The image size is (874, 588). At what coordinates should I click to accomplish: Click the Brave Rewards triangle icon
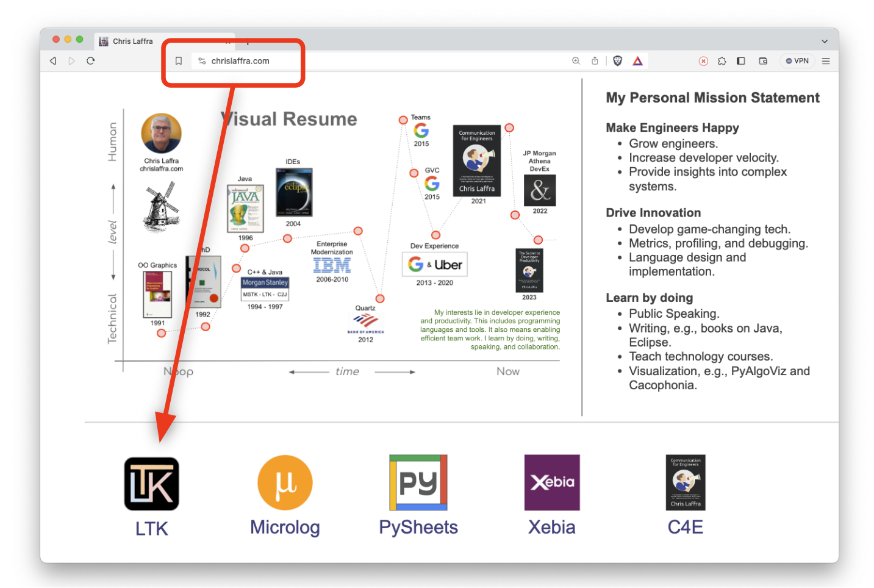(x=637, y=61)
